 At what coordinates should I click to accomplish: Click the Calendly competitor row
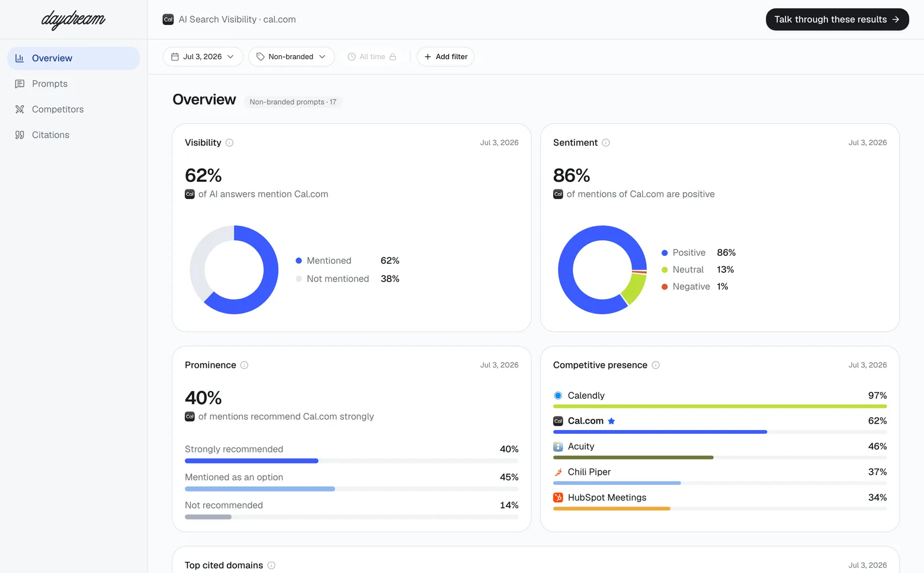point(720,399)
